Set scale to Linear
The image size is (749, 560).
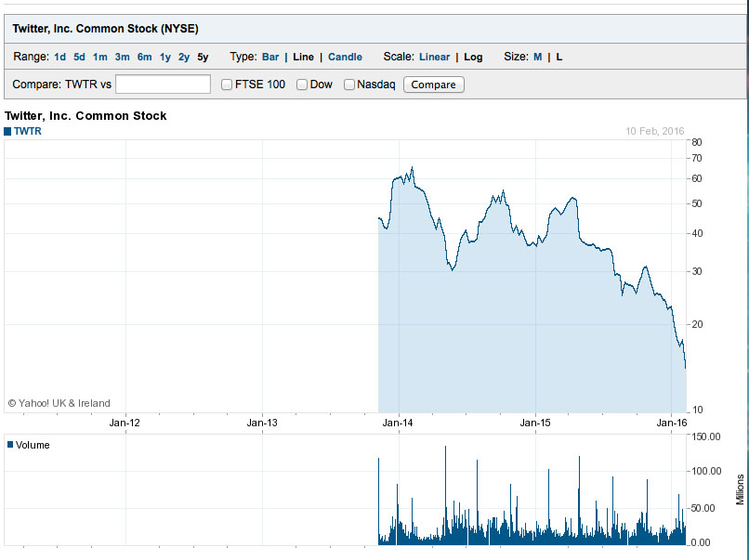coord(434,57)
